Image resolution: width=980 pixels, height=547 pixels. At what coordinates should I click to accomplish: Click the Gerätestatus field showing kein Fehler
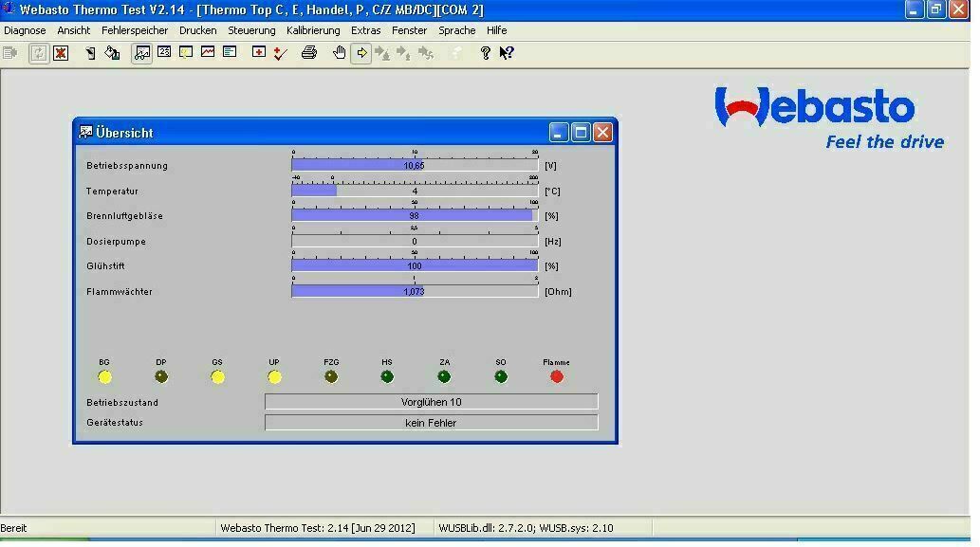point(432,423)
